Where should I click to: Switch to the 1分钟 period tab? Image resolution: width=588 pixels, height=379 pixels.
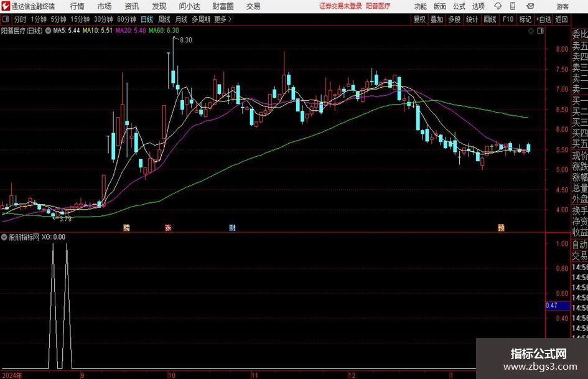click(39, 19)
